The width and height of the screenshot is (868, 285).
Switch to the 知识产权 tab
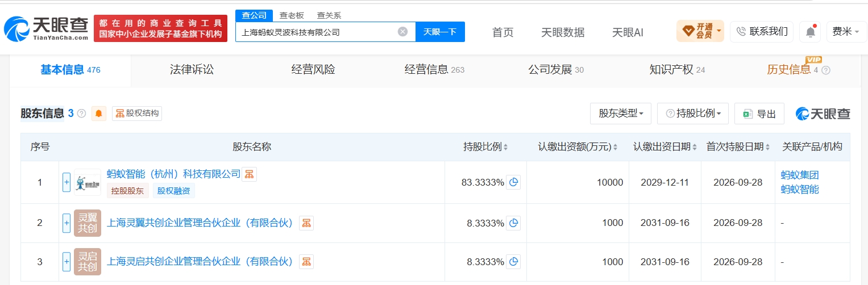677,70
